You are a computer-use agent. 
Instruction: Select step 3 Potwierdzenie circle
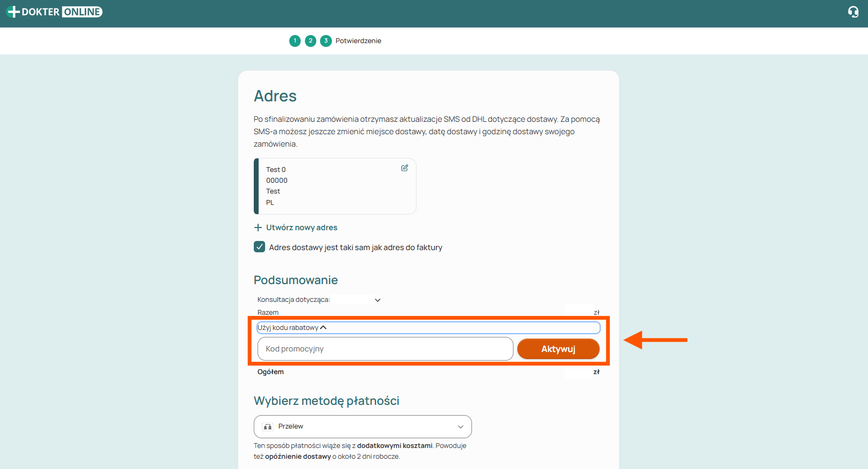coord(326,41)
